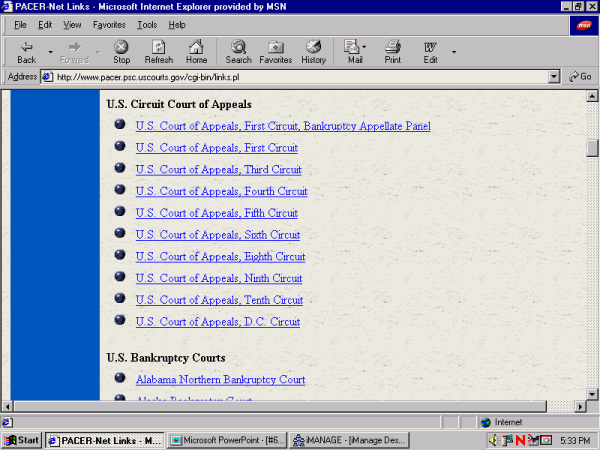Open the Fifth Circuit Court of Appeals link
Screen dimensions: 600x450
[x=217, y=213]
